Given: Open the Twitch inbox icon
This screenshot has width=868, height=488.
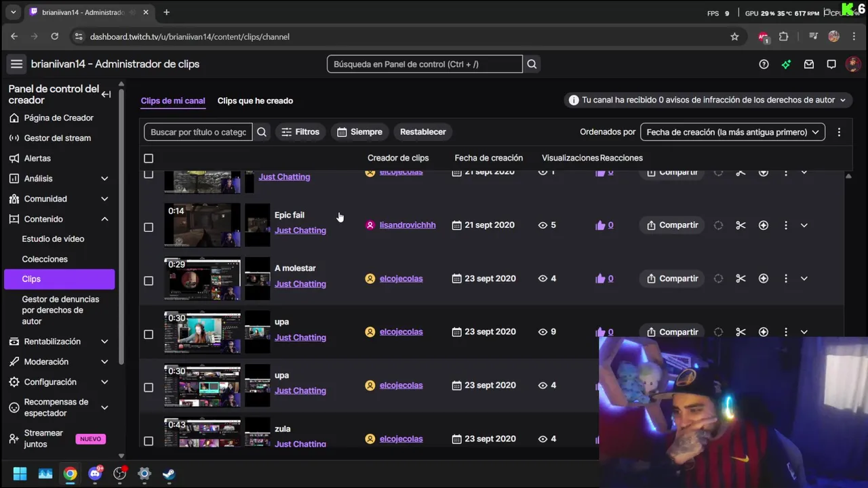Looking at the screenshot, I should 808,64.
